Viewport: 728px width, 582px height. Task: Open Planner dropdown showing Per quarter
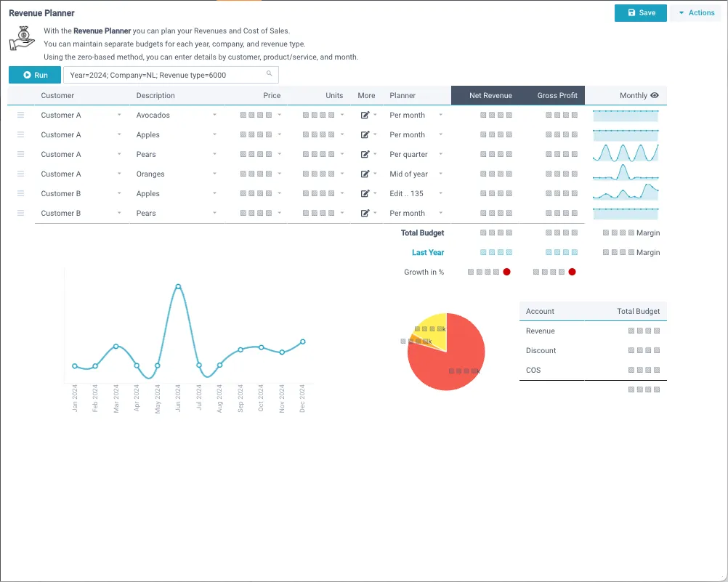point(440,154)
